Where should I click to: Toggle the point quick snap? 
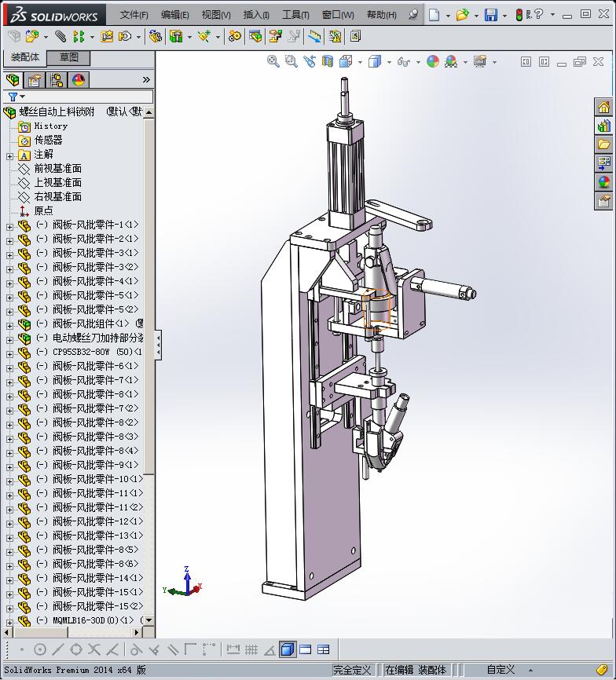pyautogui.click(x=22, y=649)
